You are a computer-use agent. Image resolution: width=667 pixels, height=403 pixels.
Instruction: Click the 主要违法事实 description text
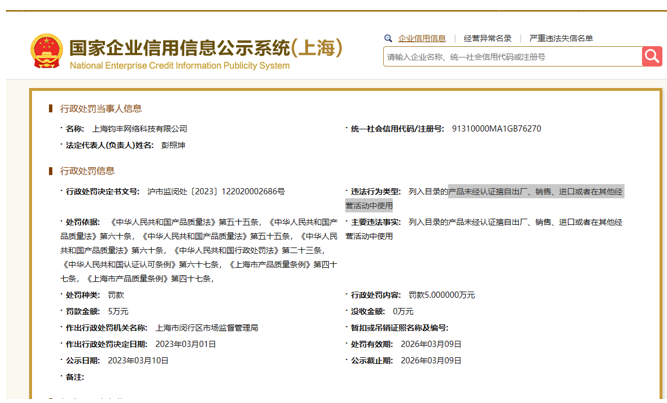tap(484, 229)
